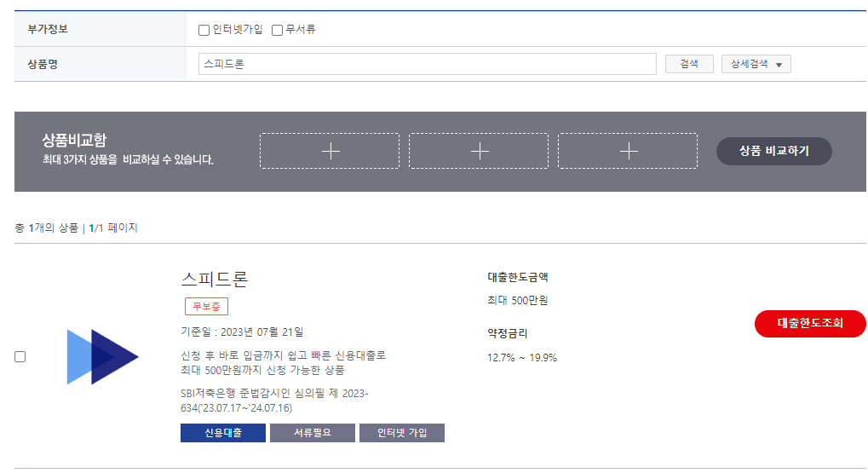
Task: Click the 서류필요 tag
Action: [313, 433]
